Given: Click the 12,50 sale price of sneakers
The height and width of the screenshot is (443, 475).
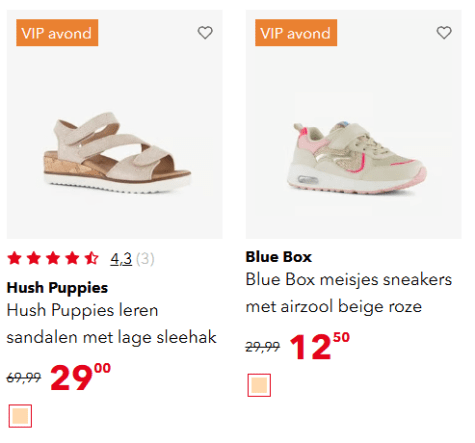Looking at the screenshot, I should click(x=320, y=346).
